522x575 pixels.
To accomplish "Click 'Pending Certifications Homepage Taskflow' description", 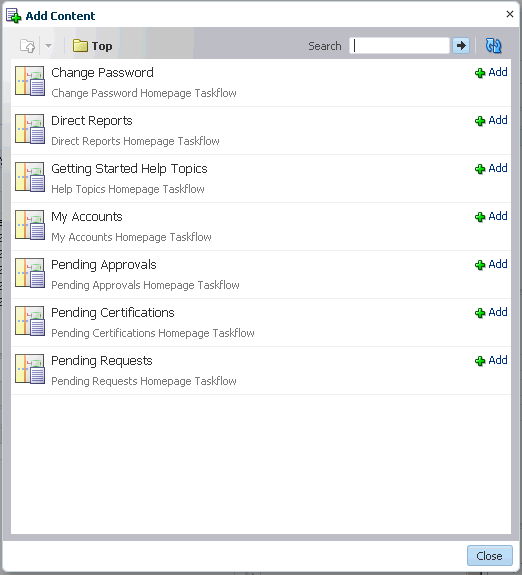I will [x=153, y=333].
